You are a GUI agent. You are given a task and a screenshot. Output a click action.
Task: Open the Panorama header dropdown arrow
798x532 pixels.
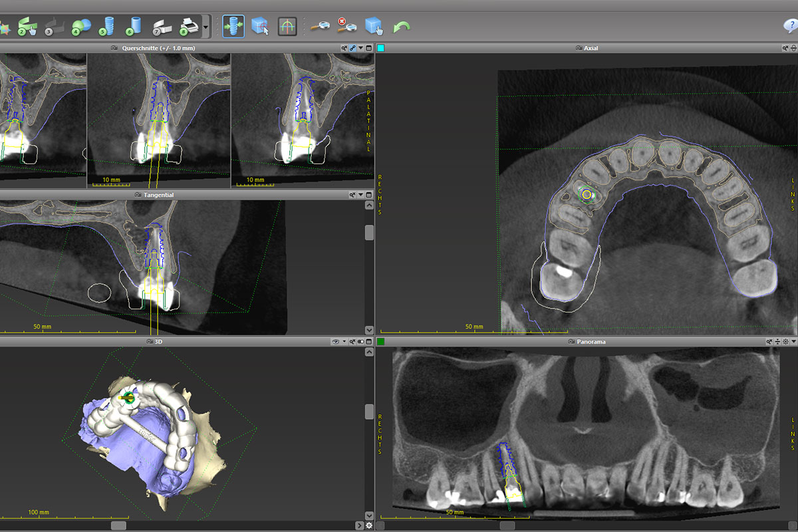(793, 341)
